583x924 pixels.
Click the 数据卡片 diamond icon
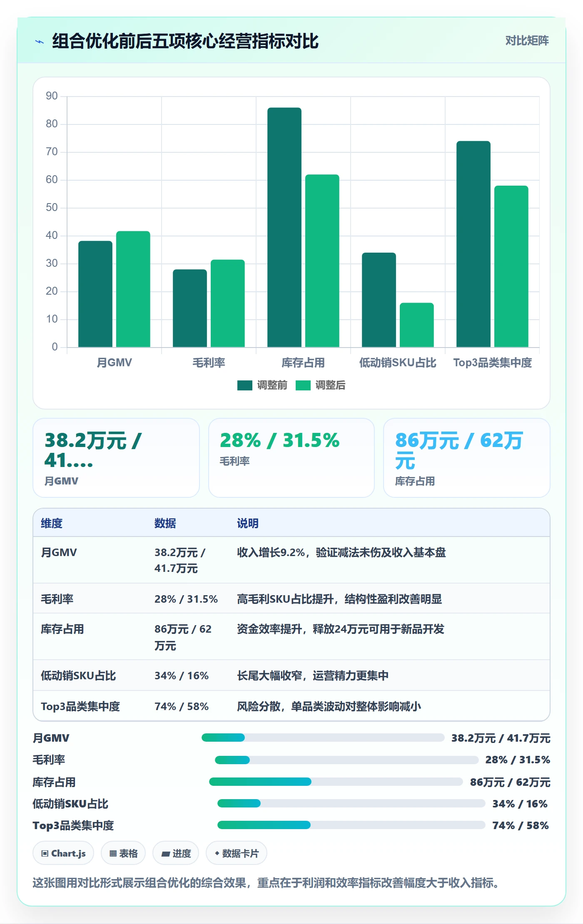coord(217,853)
